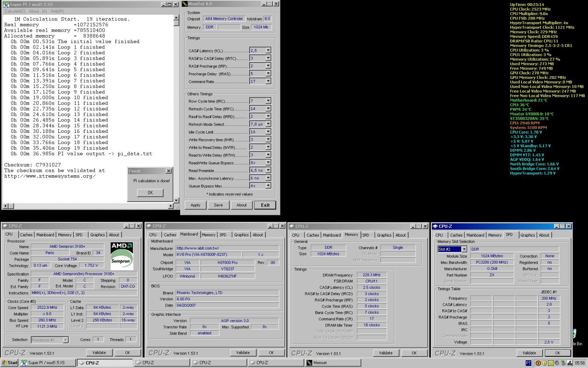Click the title icon of CPU-Z SPD window
The image size is (588, 368).
[435, 226]
